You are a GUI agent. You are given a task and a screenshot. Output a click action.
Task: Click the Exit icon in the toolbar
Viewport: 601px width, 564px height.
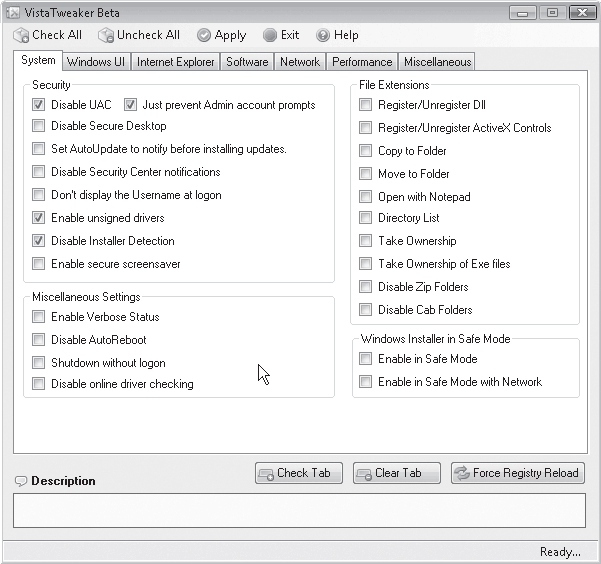270,35
